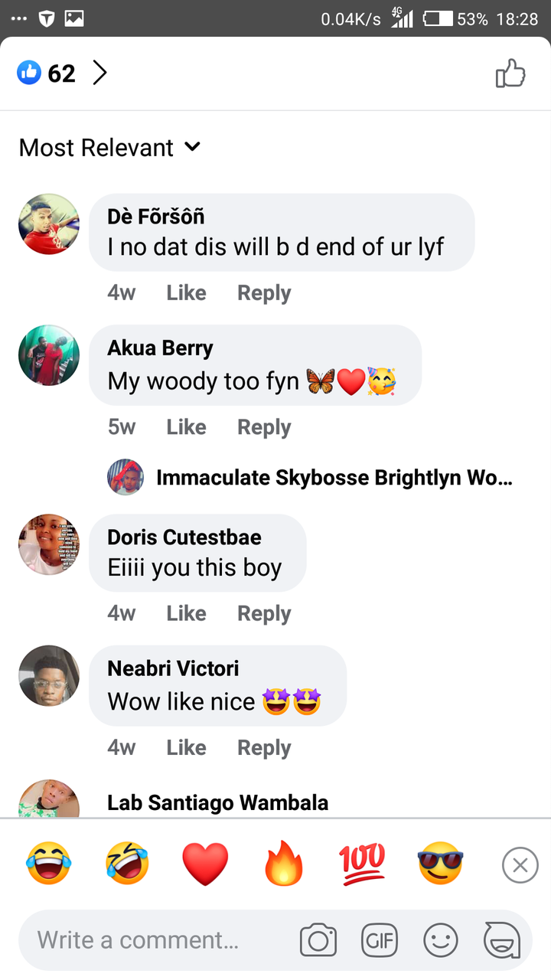Reply to Doris Cutestbae's comment
Image resolution: width=551 pixels, height=980 pixels.
pos(264,613)
